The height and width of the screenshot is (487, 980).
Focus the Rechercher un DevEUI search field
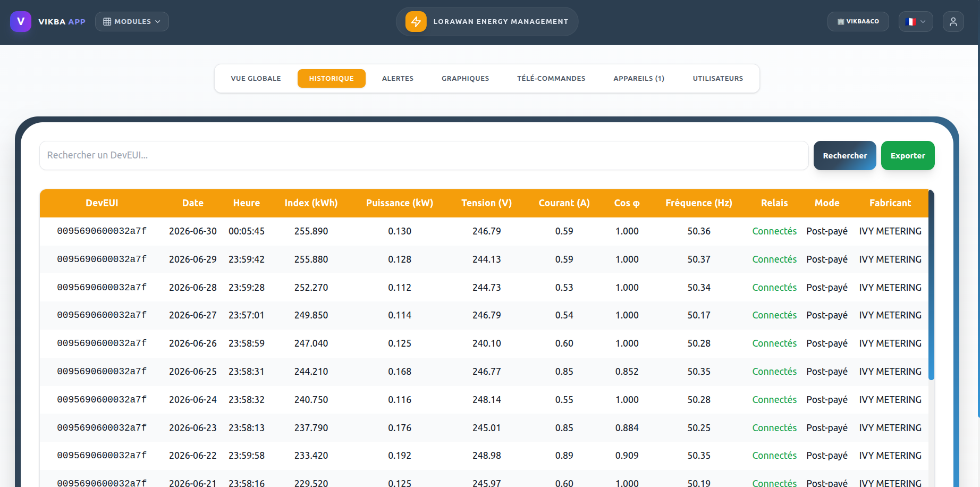(x=424, y=155)
